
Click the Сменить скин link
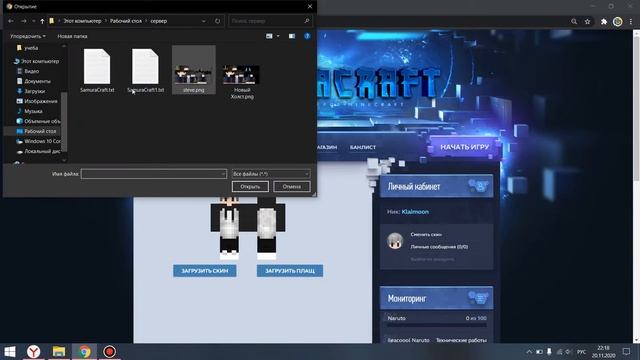click(x=426, y=235)
